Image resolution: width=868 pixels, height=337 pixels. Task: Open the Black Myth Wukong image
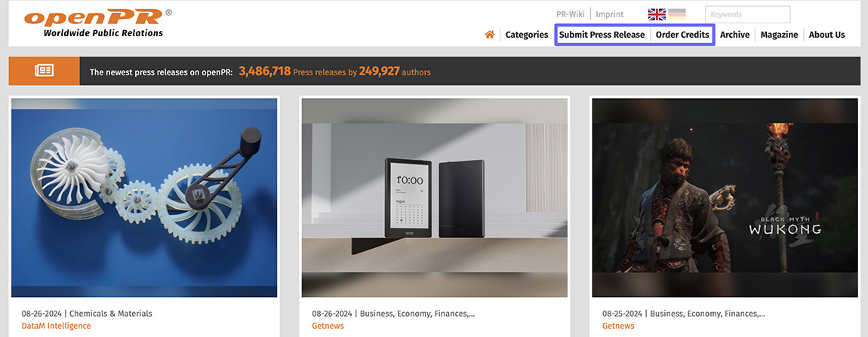tap(725, 198)
